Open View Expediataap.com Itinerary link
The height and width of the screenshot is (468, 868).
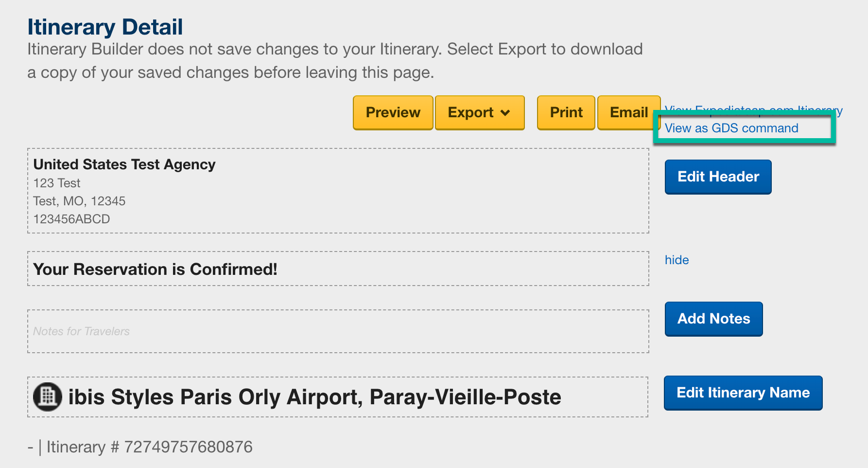tap(753, 110)
